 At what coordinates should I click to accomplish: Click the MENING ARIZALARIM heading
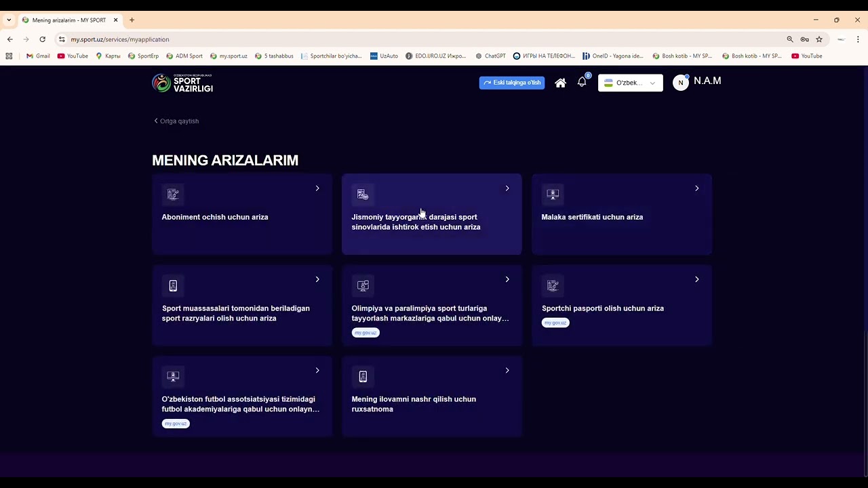225,161
